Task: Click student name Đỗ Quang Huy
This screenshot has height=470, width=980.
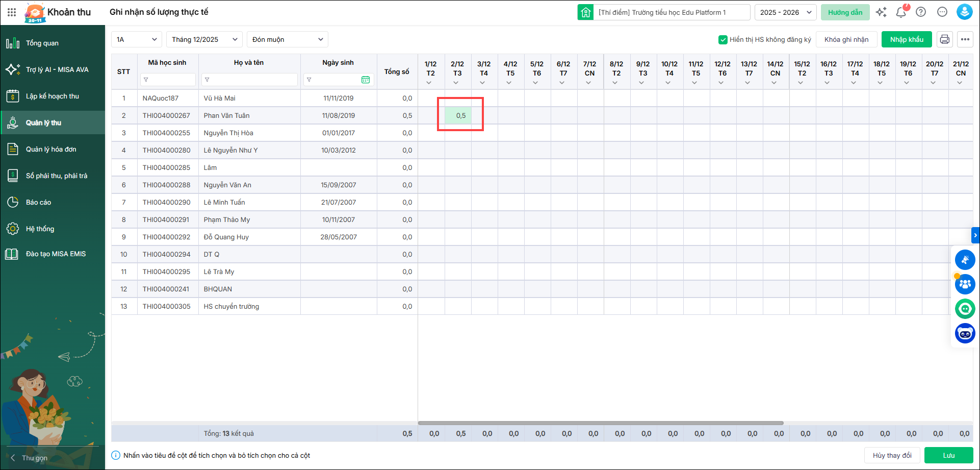Action: pos(226,237)
